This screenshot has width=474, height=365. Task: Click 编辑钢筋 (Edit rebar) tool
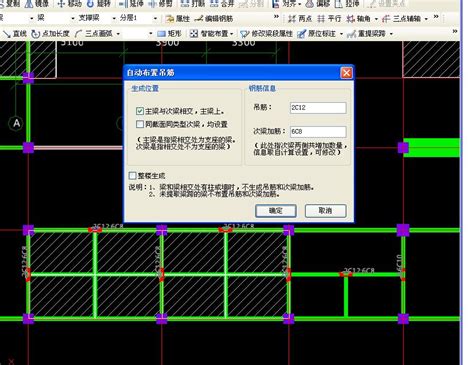point(214,19)
